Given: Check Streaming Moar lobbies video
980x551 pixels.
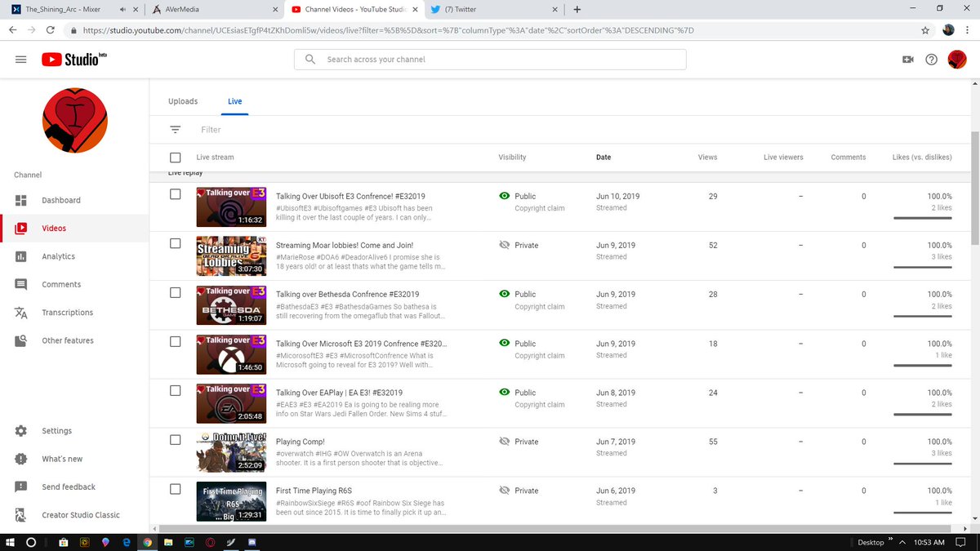Looking at the screenshot, I should 176,243.
